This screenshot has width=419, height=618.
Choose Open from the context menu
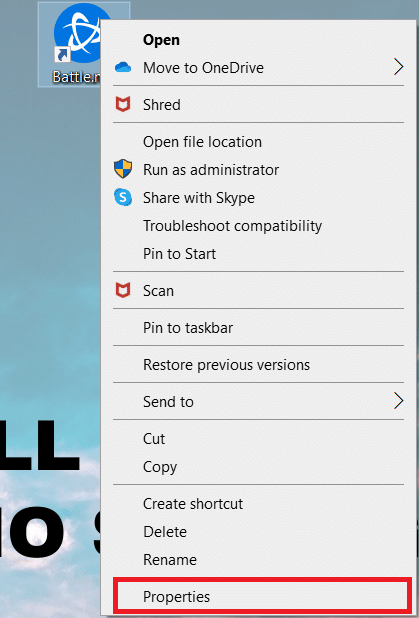[161, 40]
